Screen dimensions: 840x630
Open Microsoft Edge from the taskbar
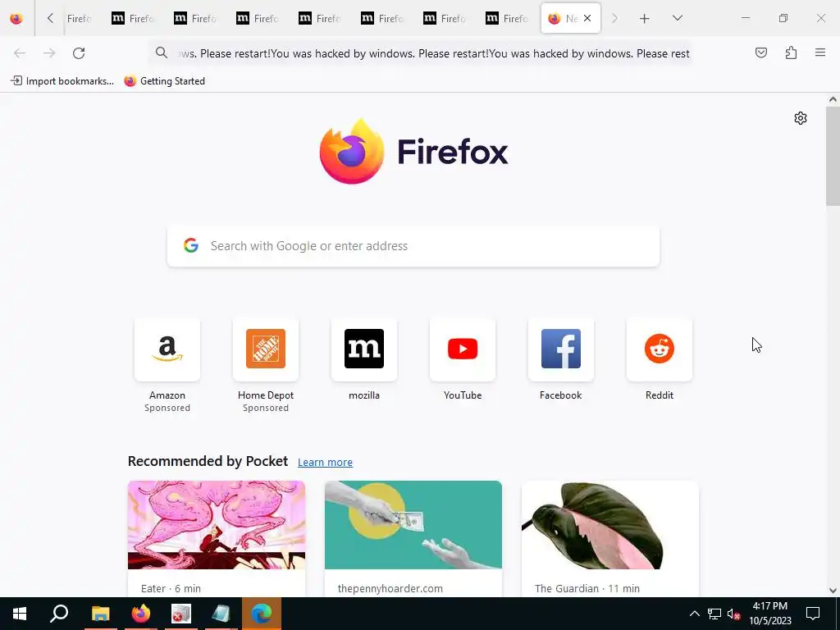(262, 614)
